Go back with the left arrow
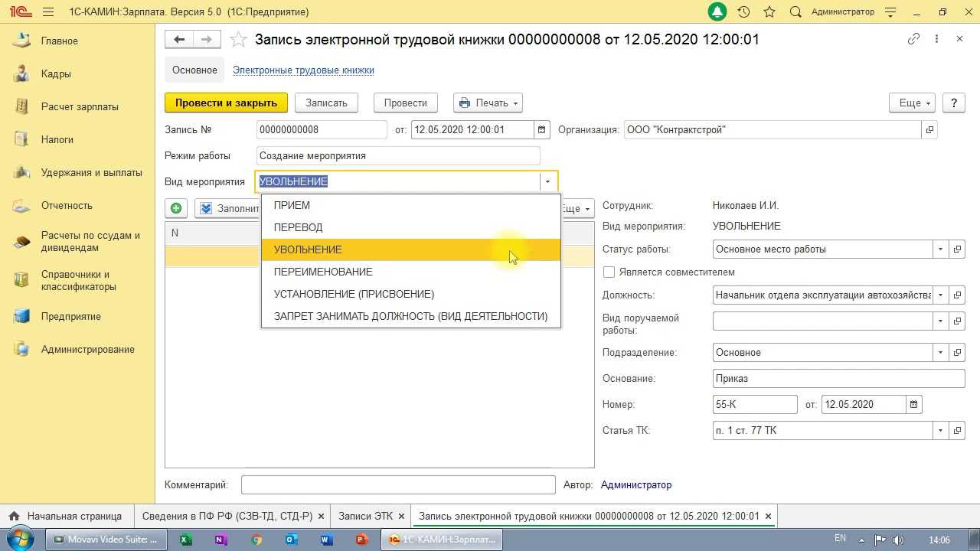The image size is (980, 551). [x=179, y=39]
